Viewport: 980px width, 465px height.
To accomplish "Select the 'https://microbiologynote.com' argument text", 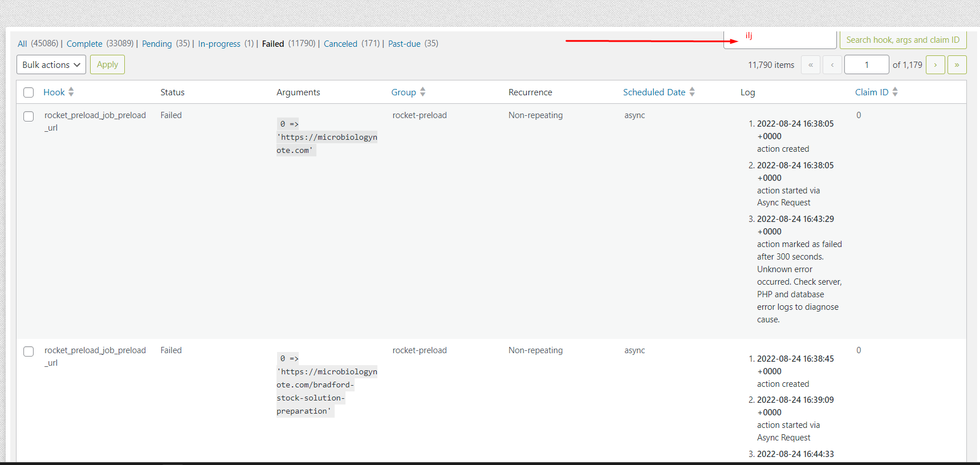I will coord(327,144).
